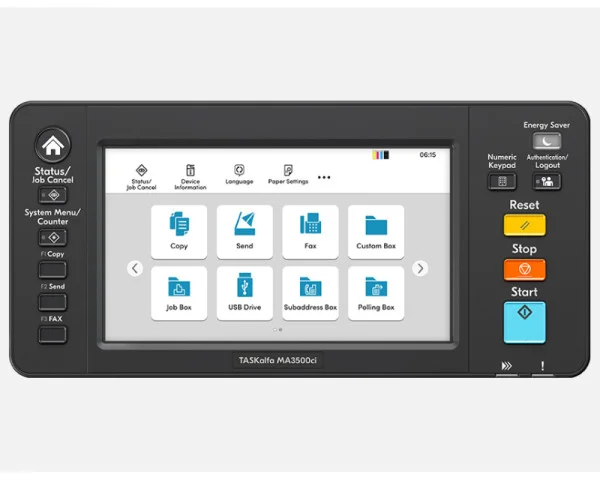The height and width of the screenshot is (480, 600).
Task: Expand more options via three dots
Action: [x=324, y=177]
